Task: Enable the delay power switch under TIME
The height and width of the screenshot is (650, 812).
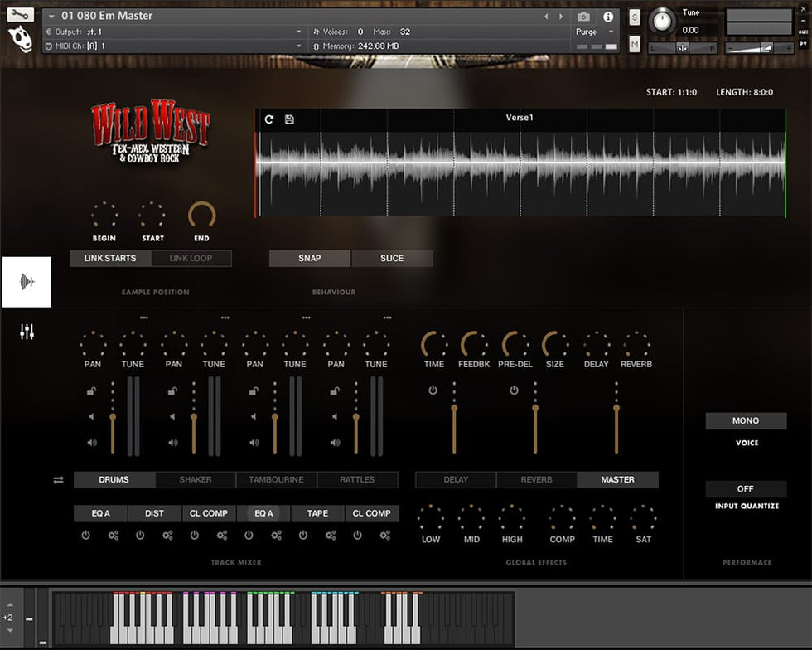Action: pos(433,390)
